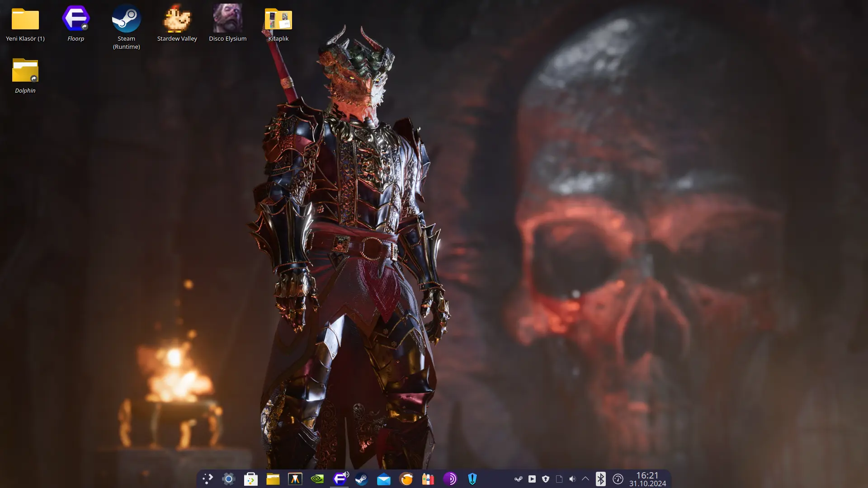Screen dimensions: 868x488
Task: Open Bluetooth settings from the tray
Action: click(x=601, y=479)
